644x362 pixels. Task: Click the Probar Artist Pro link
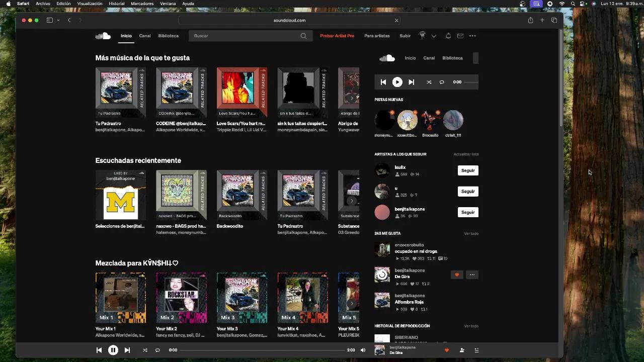pos(337,36)
